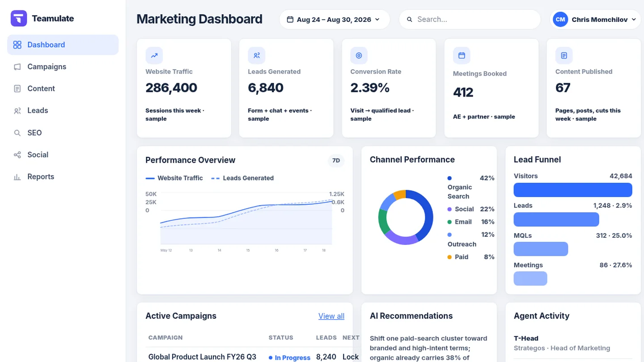The image size is (644, 362).
Task: Click the T-Head agent activity entry
Action: pyautogui.click(x=573, y=343)
